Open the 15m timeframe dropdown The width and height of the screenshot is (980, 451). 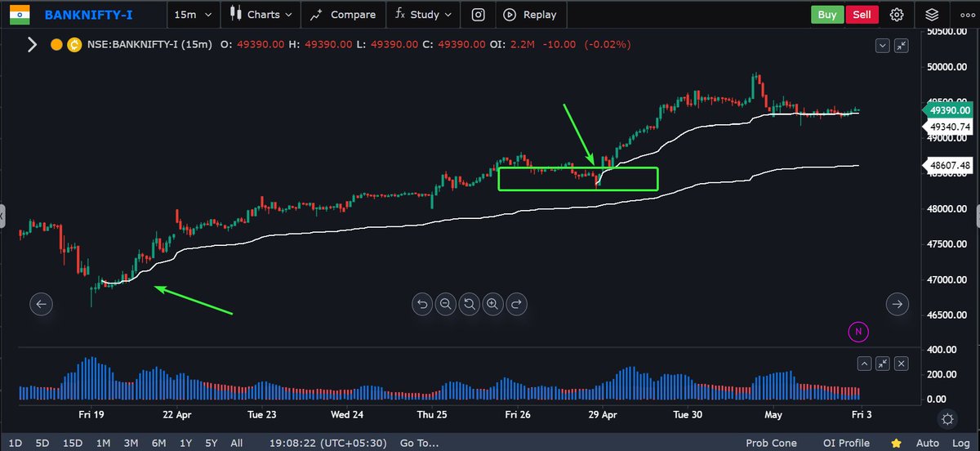coord(194,15)
